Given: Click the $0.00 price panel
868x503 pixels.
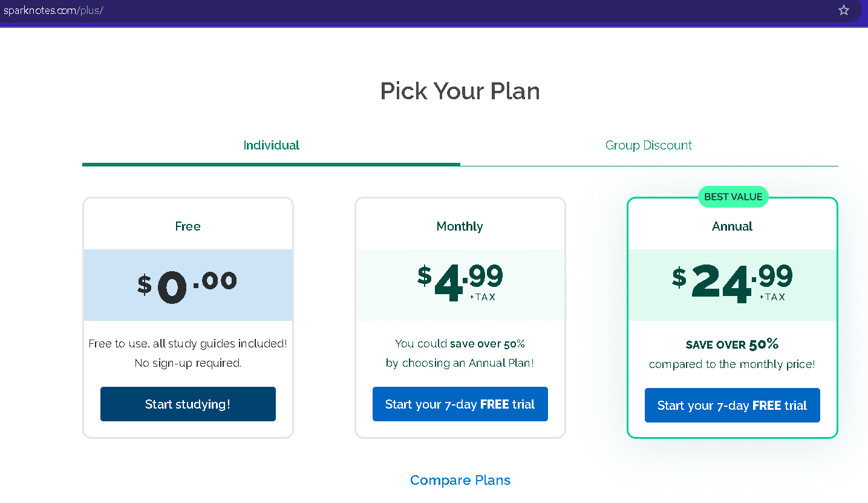Looking at the screenshot, I should click(188, 285).
